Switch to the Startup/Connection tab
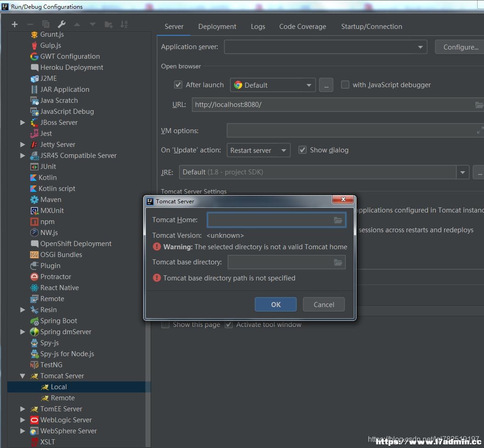The width and height of the screenshot is (484, 448). pos(371,27)
